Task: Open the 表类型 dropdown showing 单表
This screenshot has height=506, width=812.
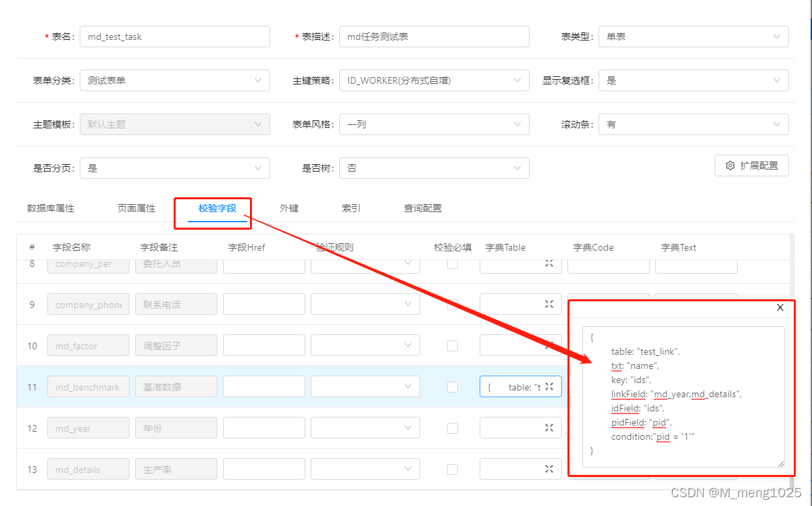Action: pos(693,36)
